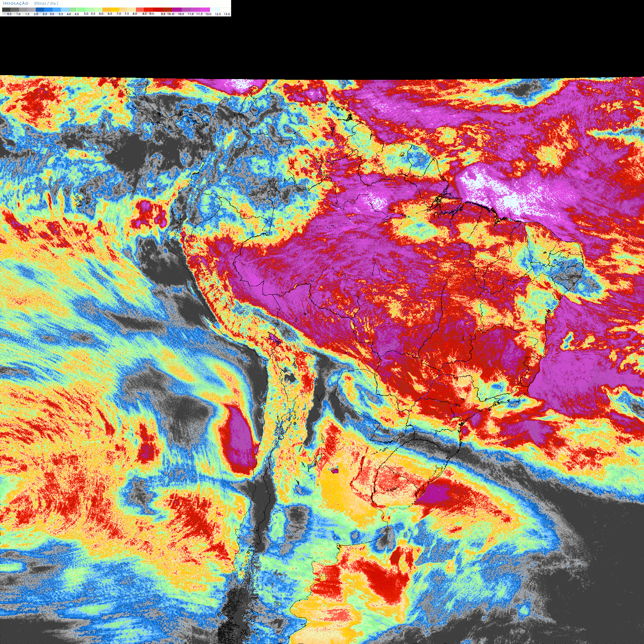644x644 pixels.
Task: Select the darkest gray legend swatch above 0.5
Action: coord(6,10)
